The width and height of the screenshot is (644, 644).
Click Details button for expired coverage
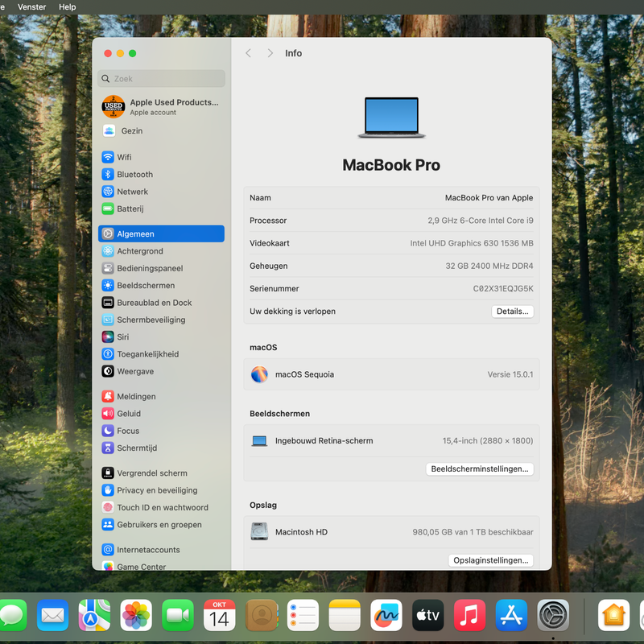tap(513, 312)
